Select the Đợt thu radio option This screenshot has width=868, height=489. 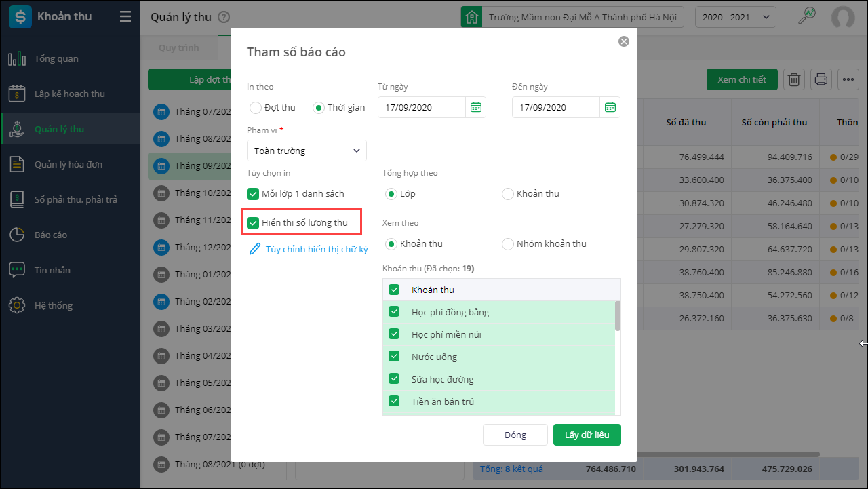[256, 108]
